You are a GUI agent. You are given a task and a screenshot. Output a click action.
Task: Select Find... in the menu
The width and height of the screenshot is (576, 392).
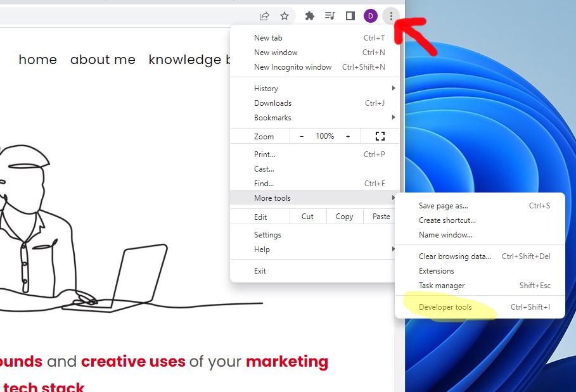pyautogui.click(x=315, y=183)
